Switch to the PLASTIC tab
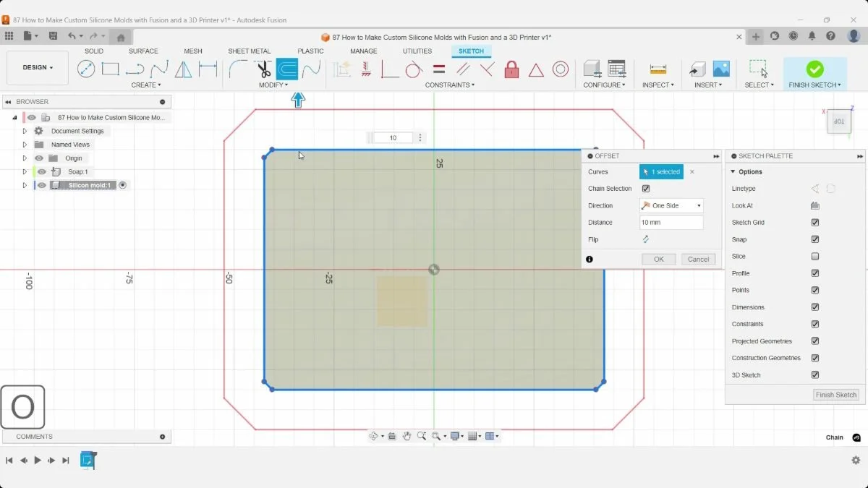 pos(311,51)
